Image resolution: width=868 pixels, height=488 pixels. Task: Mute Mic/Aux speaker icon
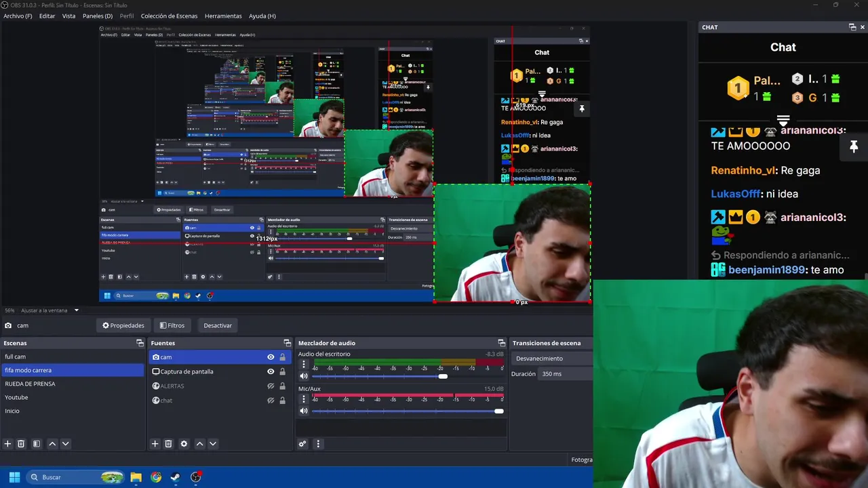click(x=304, y=411)
